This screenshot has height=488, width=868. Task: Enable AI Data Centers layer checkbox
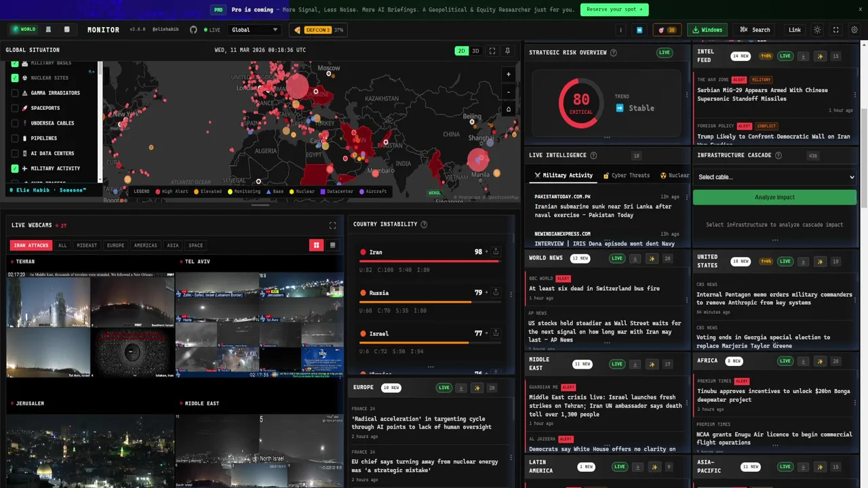(x=15, y=153)
